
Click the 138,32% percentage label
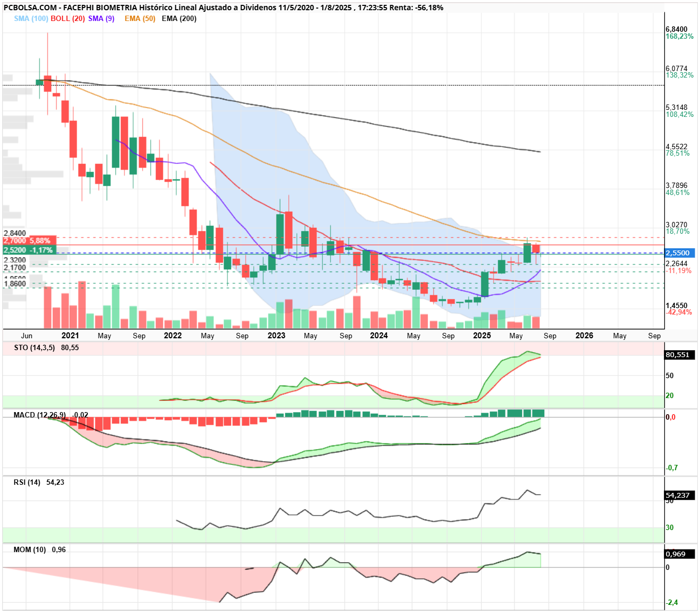coord(680,75)
